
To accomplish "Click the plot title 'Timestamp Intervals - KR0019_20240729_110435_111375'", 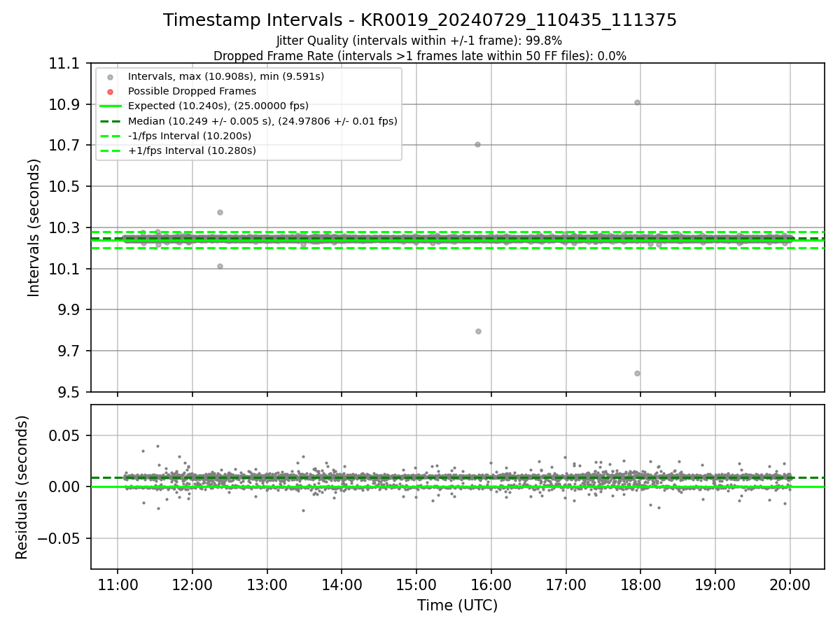I will point(420,20).
